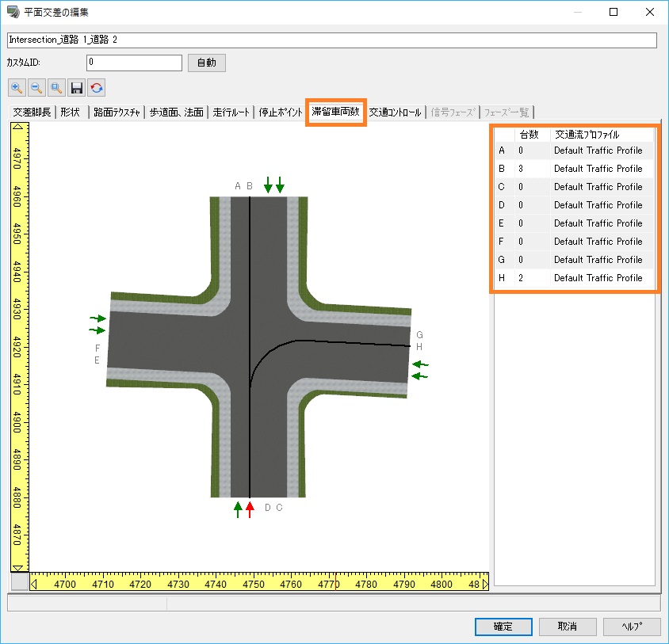Viewport: 669px width, 644px height.
Task: Click the intersection name text field
Action: (x=331, y=40)
